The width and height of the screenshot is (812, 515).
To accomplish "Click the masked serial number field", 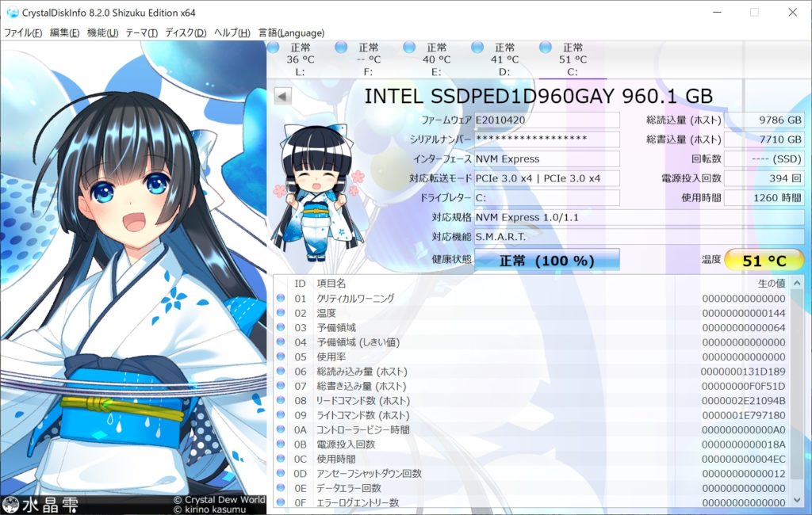I will [x=547, y=139].
